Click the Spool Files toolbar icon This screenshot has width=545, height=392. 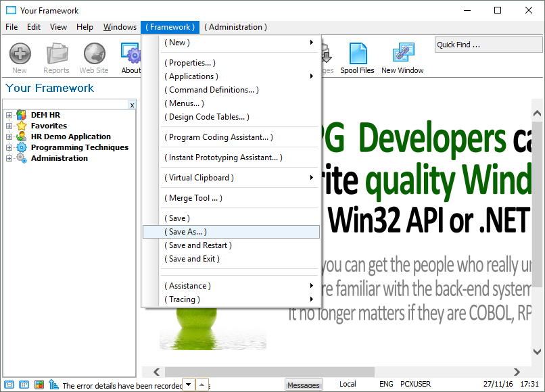tap(357, 54)
